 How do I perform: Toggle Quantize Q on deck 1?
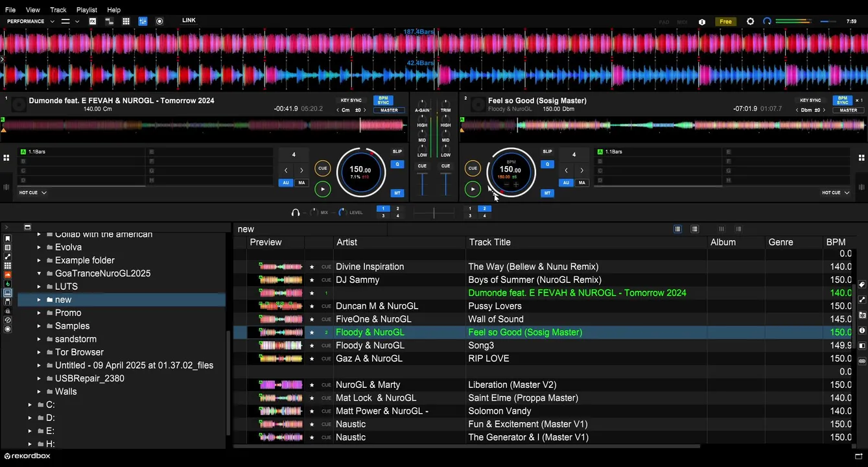(397, 164)
